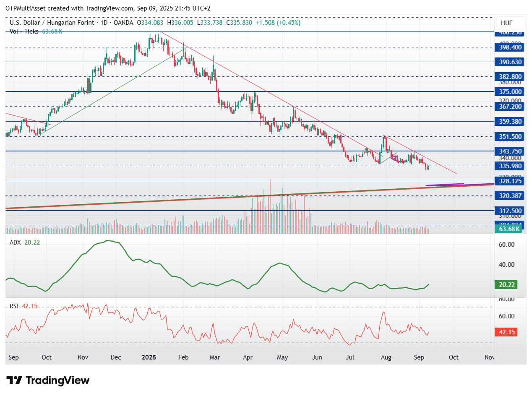
Task: Click the 359.380 price level tag
Action: 509,122
